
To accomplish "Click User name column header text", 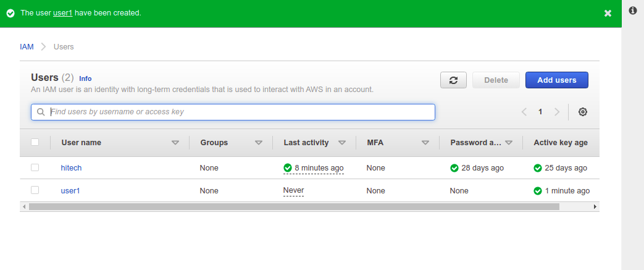I will tap(82, 143).
